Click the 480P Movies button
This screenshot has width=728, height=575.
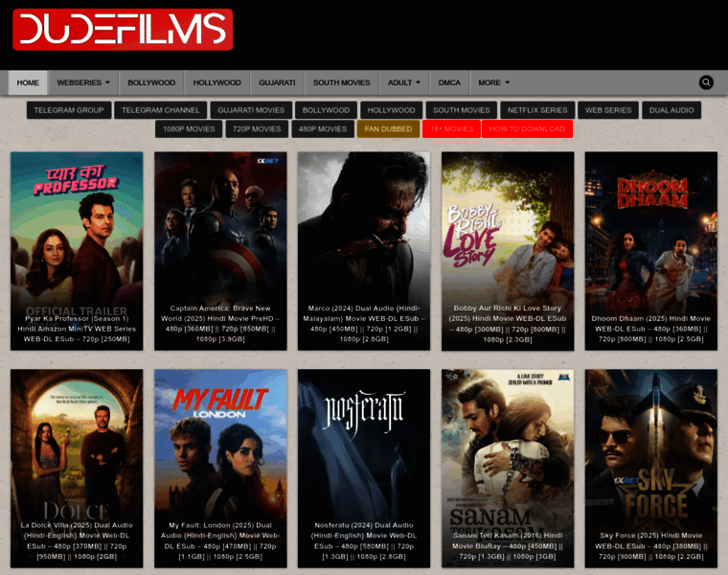point(323,128)
